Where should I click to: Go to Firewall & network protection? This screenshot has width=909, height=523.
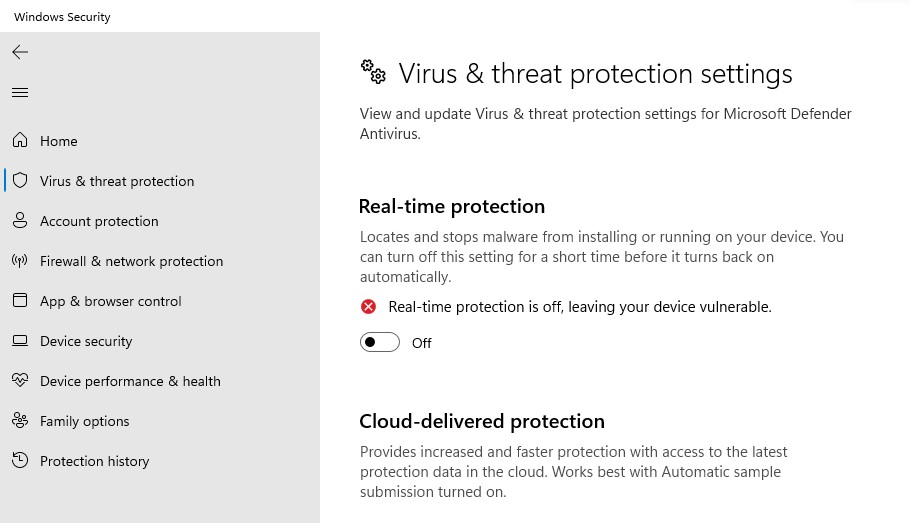tap(131, 261)
